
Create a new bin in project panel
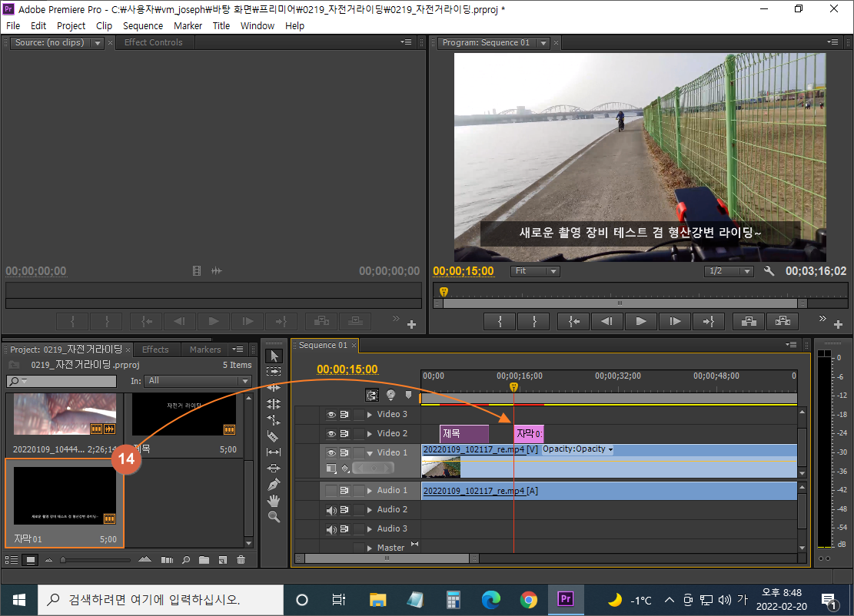[204, 559]
